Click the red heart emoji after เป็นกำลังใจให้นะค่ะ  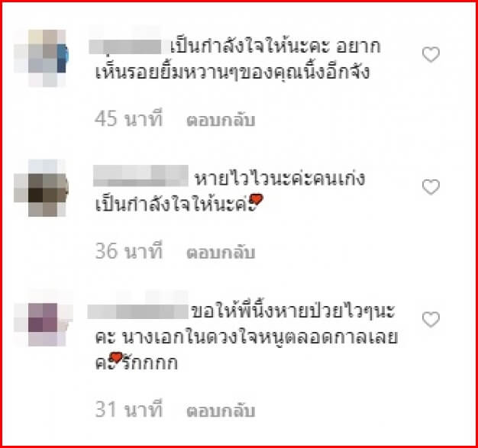pyautogui.click(x=256, y=200)
